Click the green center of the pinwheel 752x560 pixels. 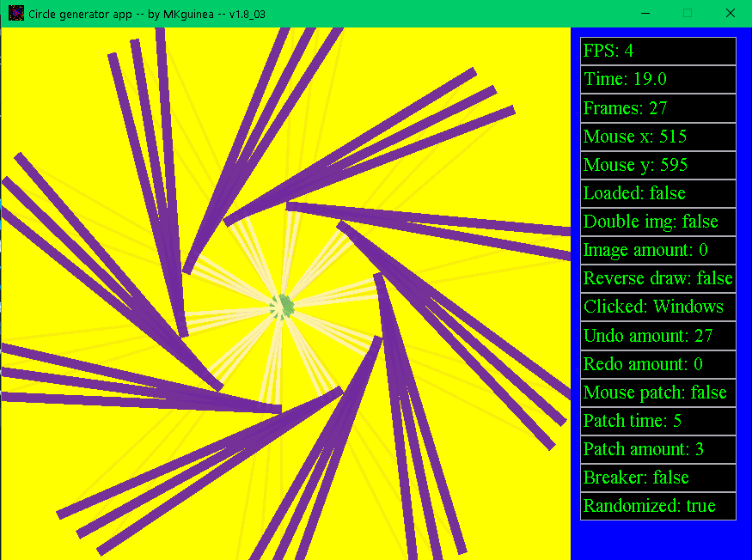point(283,306)
